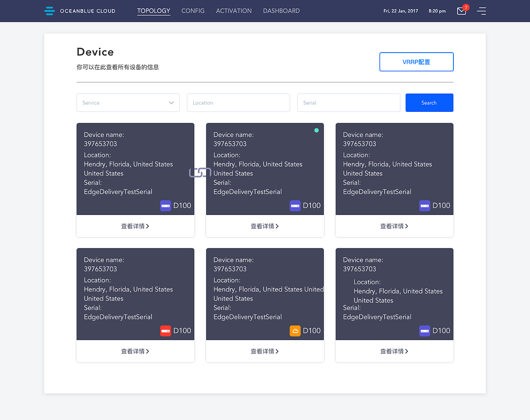Click the VRRP配置 button
The width and height of the screenshot is (530, 420).
point(417,62)
